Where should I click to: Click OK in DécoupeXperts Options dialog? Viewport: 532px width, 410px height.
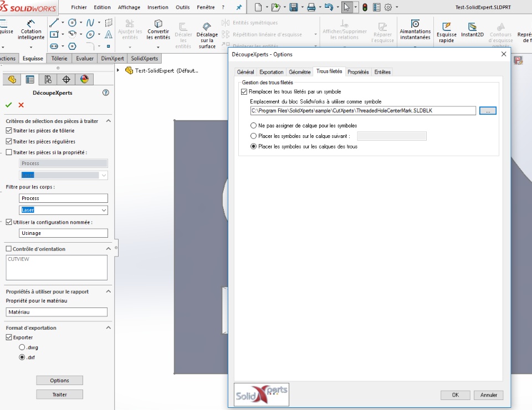[456, 394]
